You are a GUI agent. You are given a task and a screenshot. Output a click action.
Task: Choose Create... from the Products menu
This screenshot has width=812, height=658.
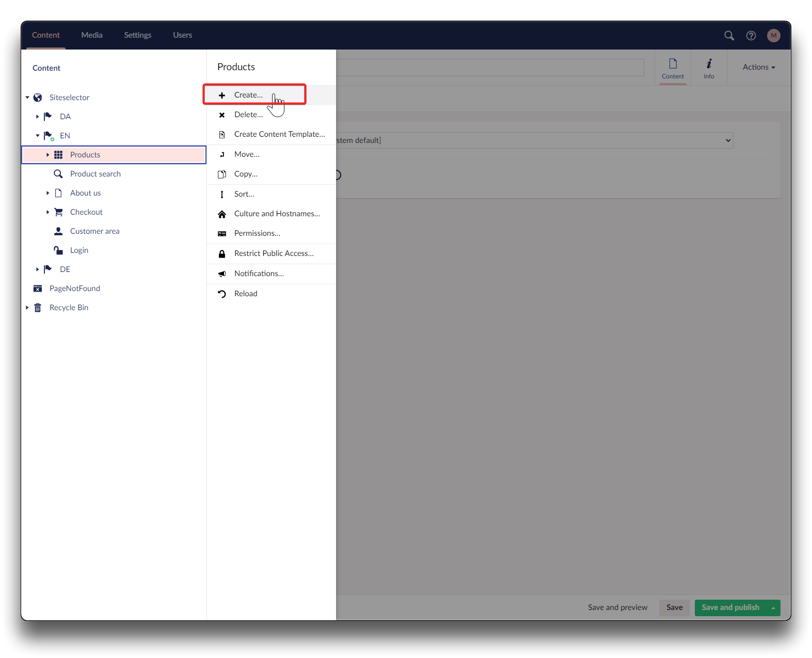(x=248, y=95)
